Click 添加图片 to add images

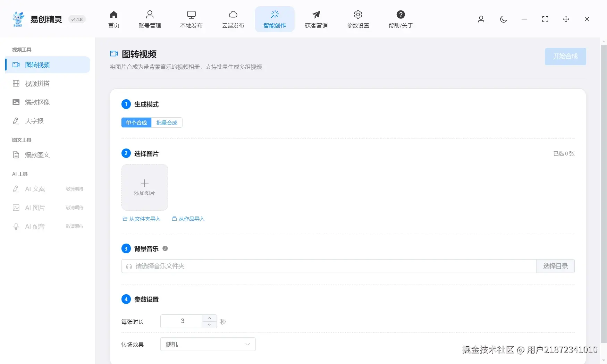[144, 187]
